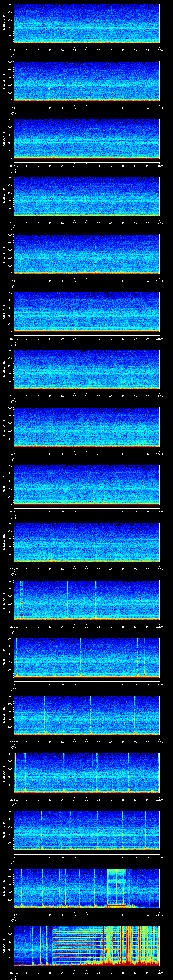
Task: Click the spectrogram plot for 8:26:00
Action: [87, 657]
